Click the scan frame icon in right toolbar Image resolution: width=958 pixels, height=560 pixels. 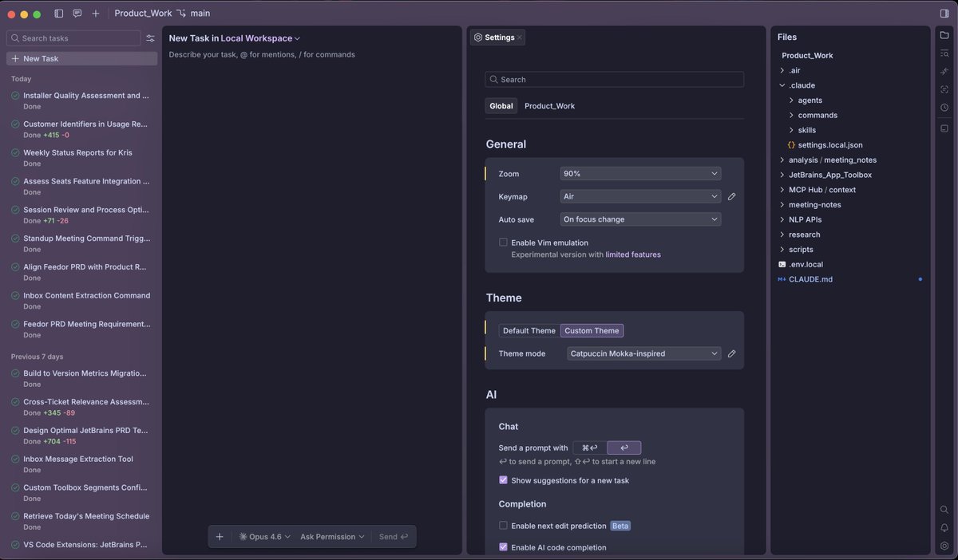click(x=944, y=89)
